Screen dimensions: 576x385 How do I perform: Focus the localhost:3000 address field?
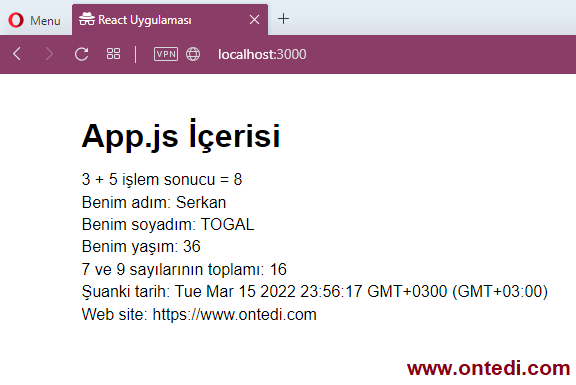coord(262,54)
